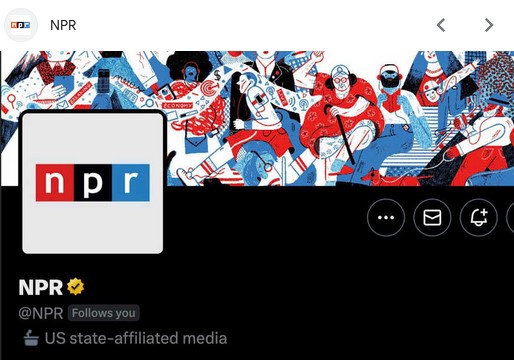Click the US state-affiliated media label

pyautogui.click(x=136, y=338)
